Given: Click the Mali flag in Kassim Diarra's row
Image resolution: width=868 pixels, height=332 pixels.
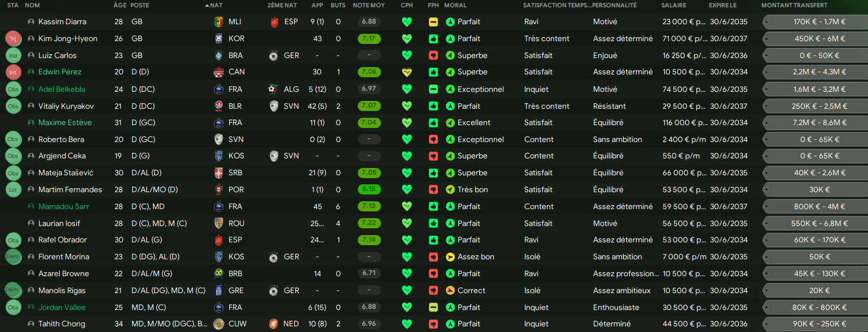Looking at the screenshot, I should [218, 22].
